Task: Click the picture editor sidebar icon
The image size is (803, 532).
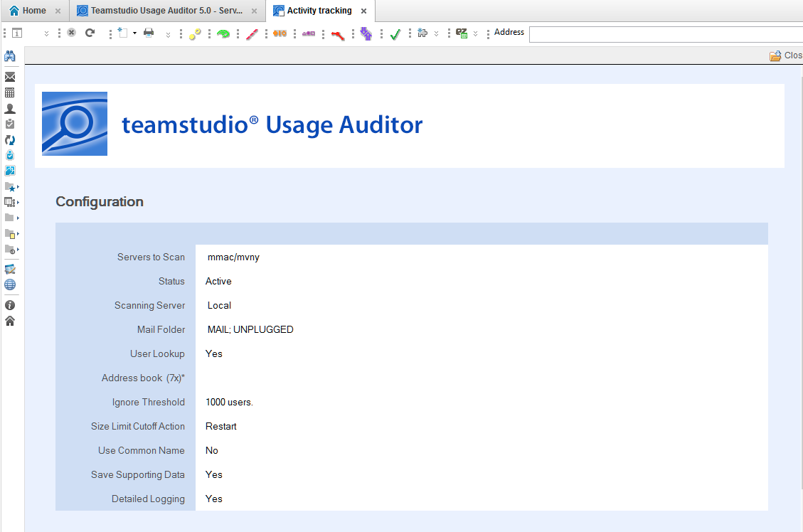Action: click(x=10, y=270)
